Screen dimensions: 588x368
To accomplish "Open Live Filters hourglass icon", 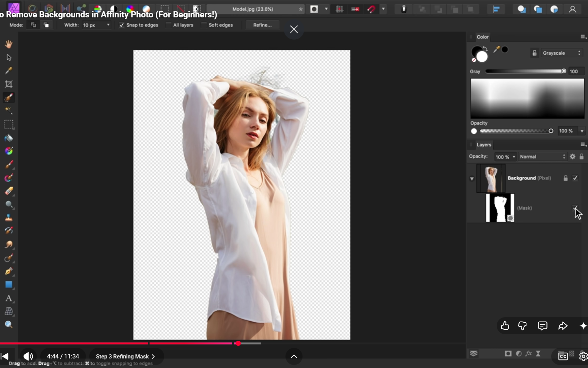I will pos(538,354).
